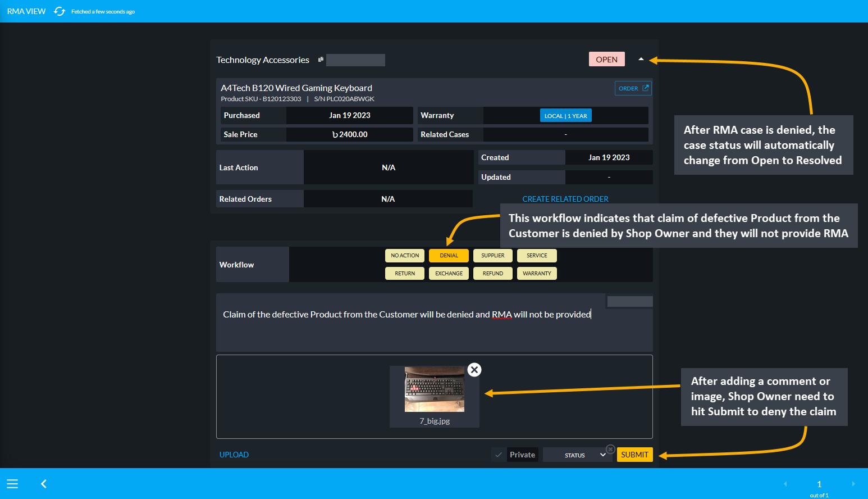Select the EXCHANGE workflow
The width and height of the screenshot is (868, 499).
(449, 274)
